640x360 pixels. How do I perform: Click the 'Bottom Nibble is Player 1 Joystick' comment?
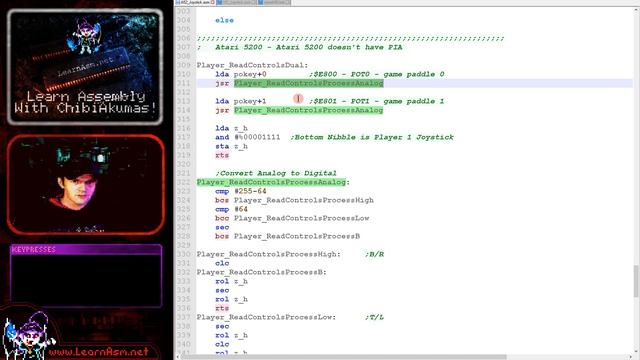tap(372, 137)
